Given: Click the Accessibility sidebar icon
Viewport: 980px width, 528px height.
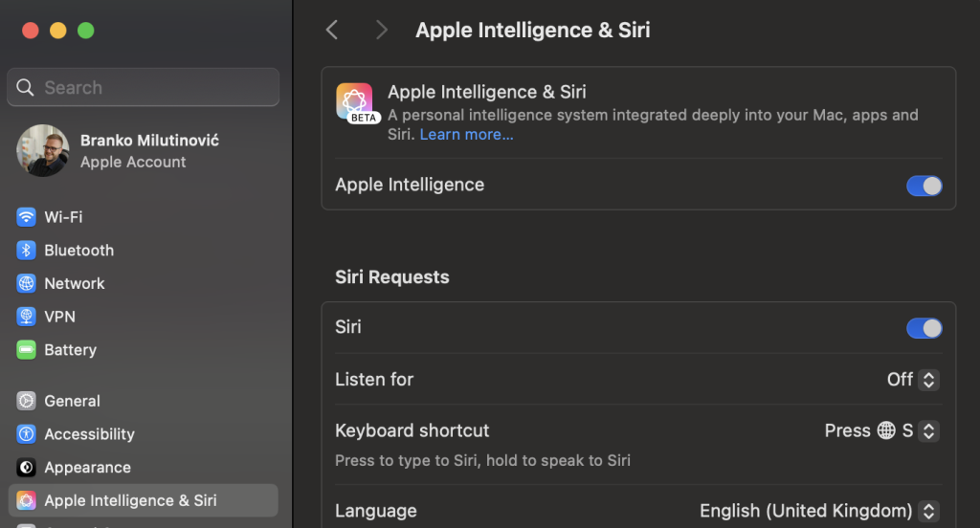Looking at the screenshot, I should tap(26, 434).
